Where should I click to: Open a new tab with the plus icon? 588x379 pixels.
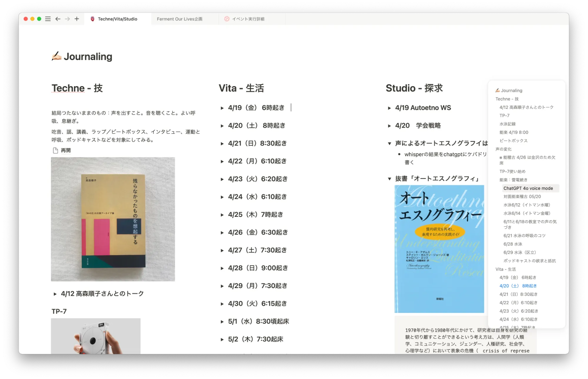click(x=76, y=19)
